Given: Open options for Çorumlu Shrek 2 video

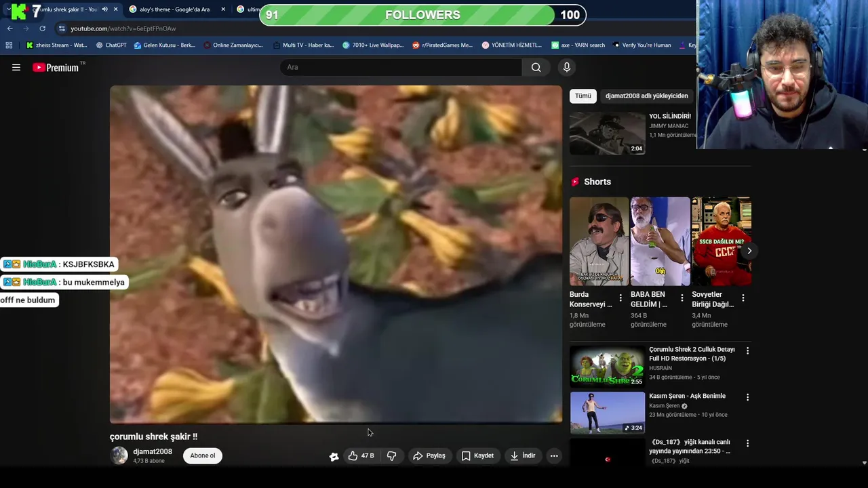Looking at the screenshot, I should (x=747, y=350).
